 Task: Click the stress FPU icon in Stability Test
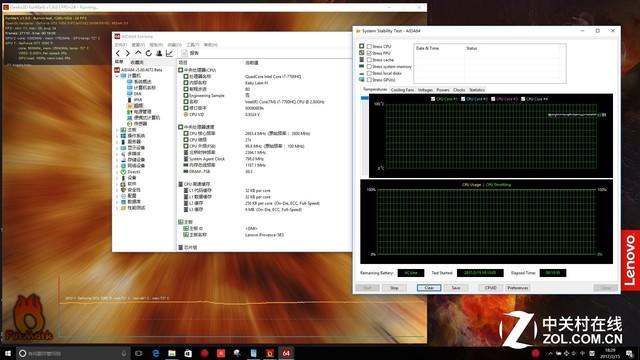click(362, 53)
